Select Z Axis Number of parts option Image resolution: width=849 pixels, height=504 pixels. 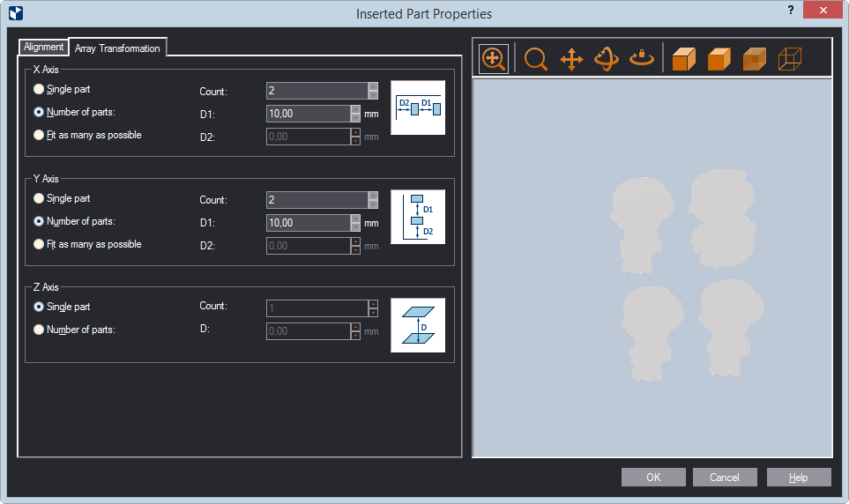pyautogui.click(x=74, y=330)
